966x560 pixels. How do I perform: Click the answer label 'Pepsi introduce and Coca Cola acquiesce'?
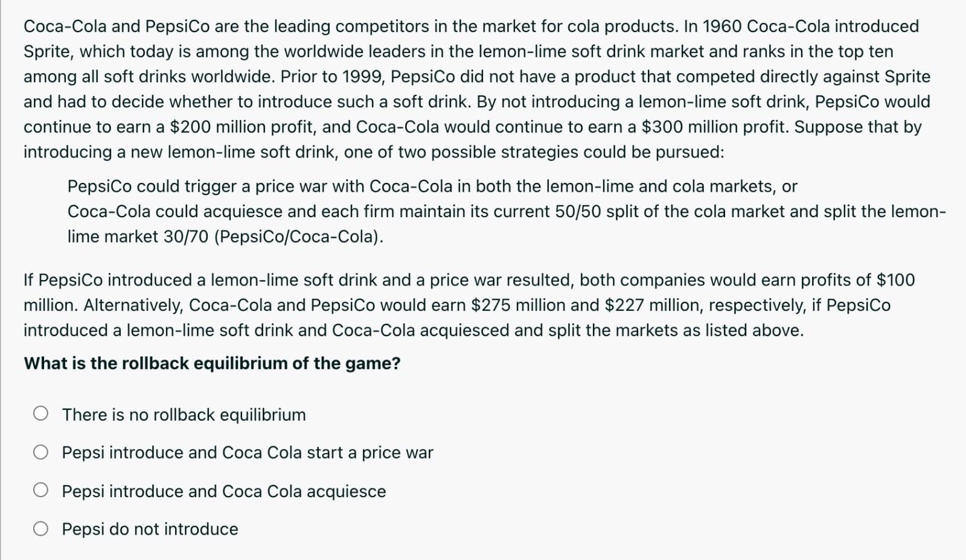coord(223,491)
